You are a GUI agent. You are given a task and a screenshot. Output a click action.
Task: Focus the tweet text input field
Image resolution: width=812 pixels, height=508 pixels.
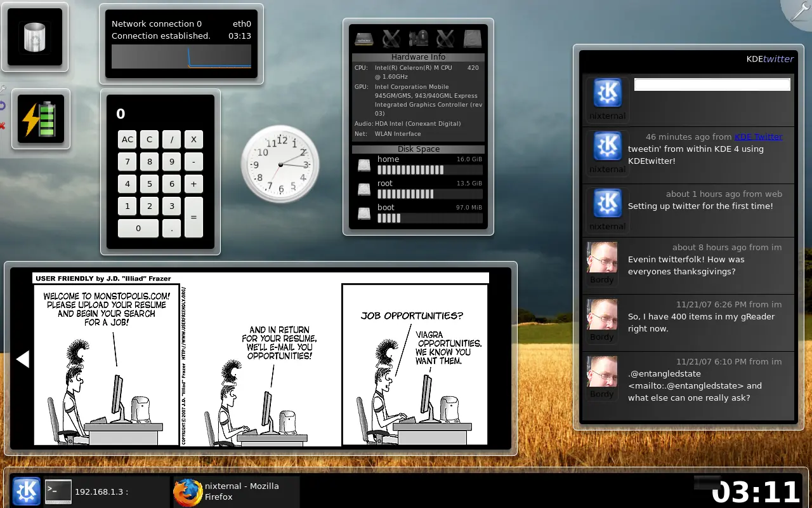(x=712, y=84)
